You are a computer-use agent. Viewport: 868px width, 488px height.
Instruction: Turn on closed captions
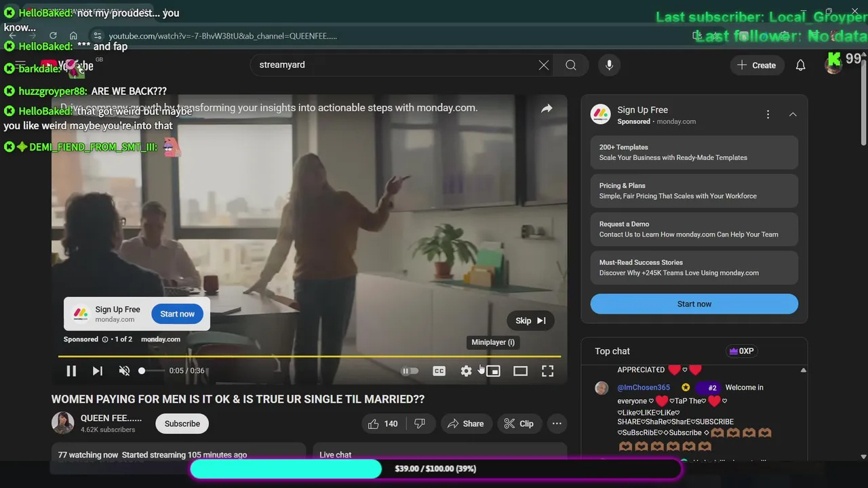pyautogui.click(x=439, y=371)
